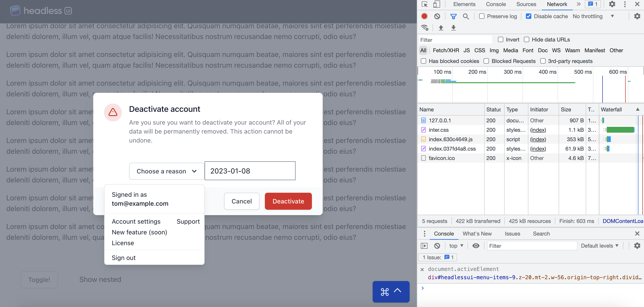Clear the network log
This screenshot has width=644, height=307.
[437, 16]
